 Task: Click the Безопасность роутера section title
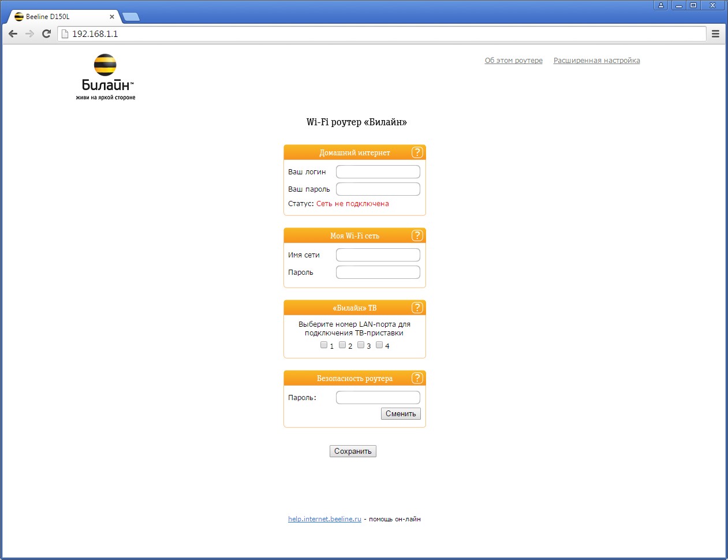pyautogui.click(x=354, y=379)
